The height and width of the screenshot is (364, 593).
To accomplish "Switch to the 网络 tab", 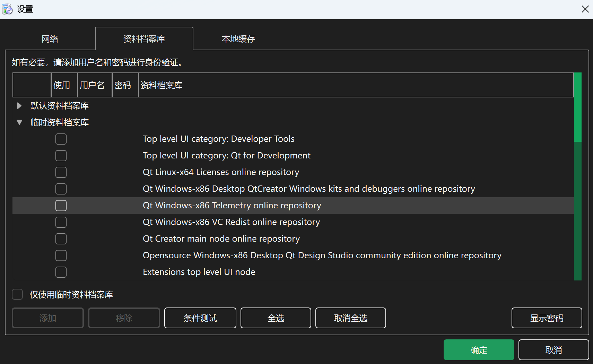I will coord(50,38).
